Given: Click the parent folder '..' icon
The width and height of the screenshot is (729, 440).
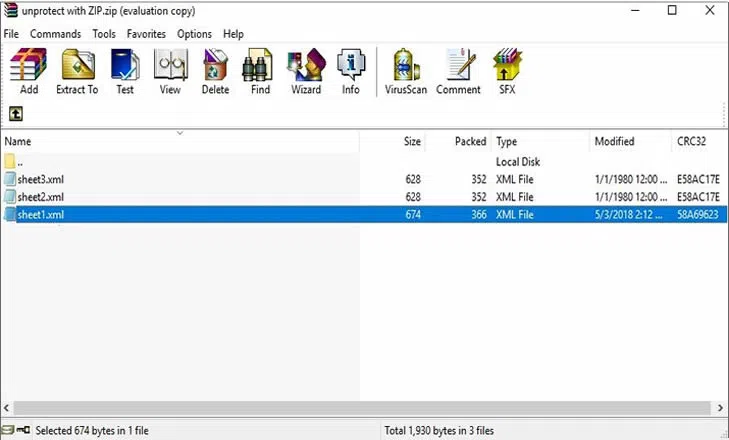Looking at the screenshot, I should point(10,161).
